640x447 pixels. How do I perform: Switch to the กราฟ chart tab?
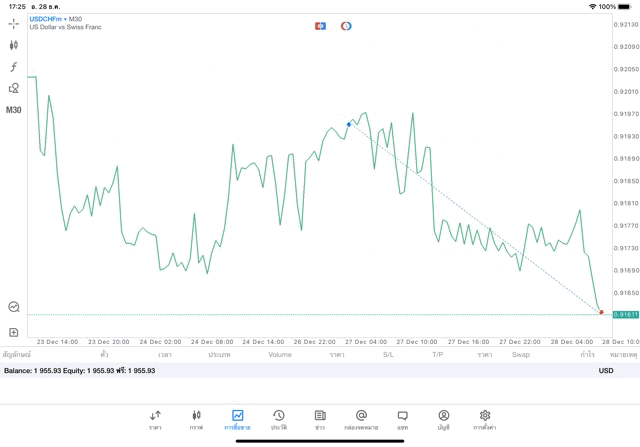click(196, 420)
